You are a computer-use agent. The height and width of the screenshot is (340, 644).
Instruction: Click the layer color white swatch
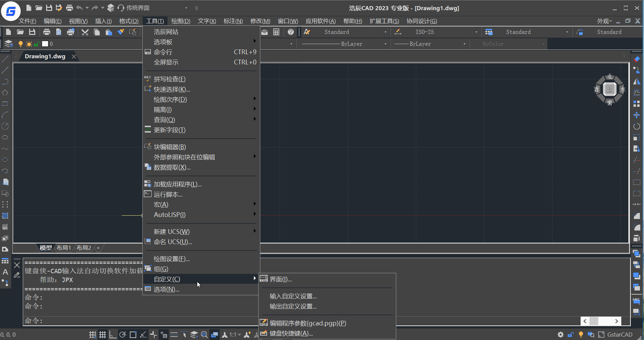[45, 44]
